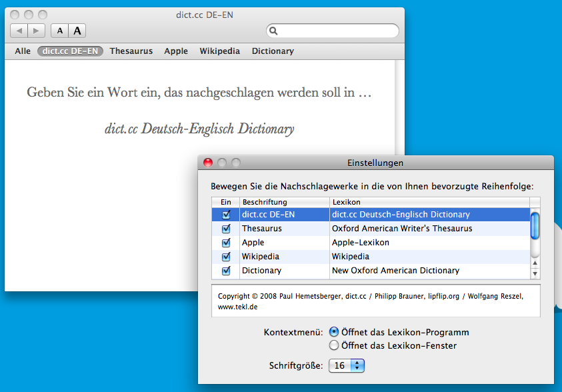Go back with the left arrow button

tap(19, 31)
